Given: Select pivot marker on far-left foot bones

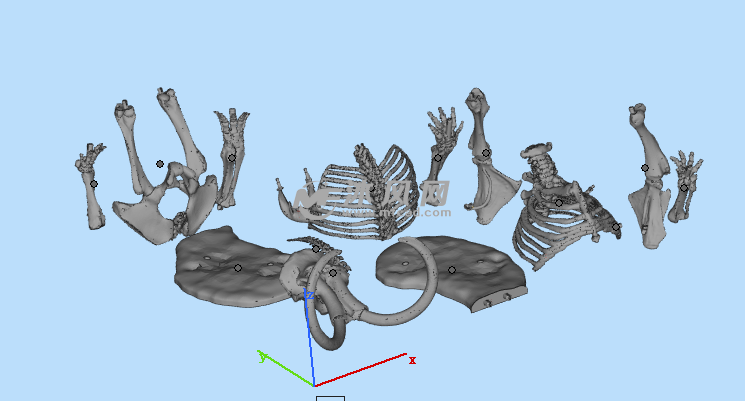Looking at the screenshot, I should 94,183.
